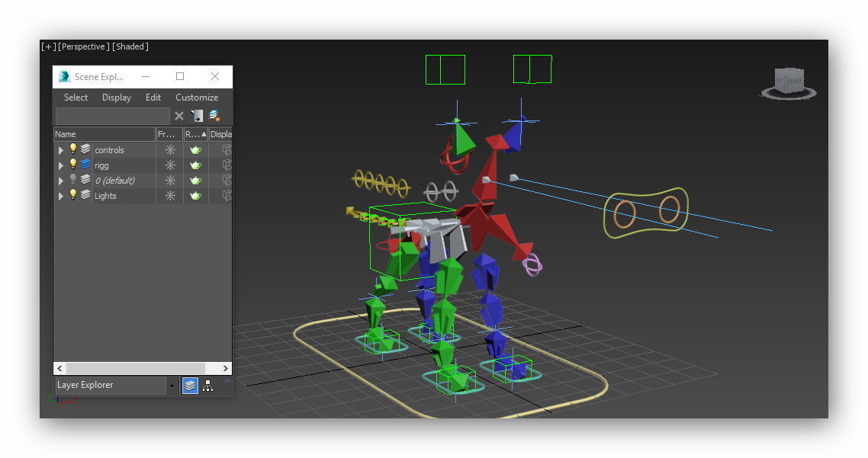Viewport: 868px width, 458px height.
Task: Hide the controls layer via its lightbulb
Action: coord(73,149)
